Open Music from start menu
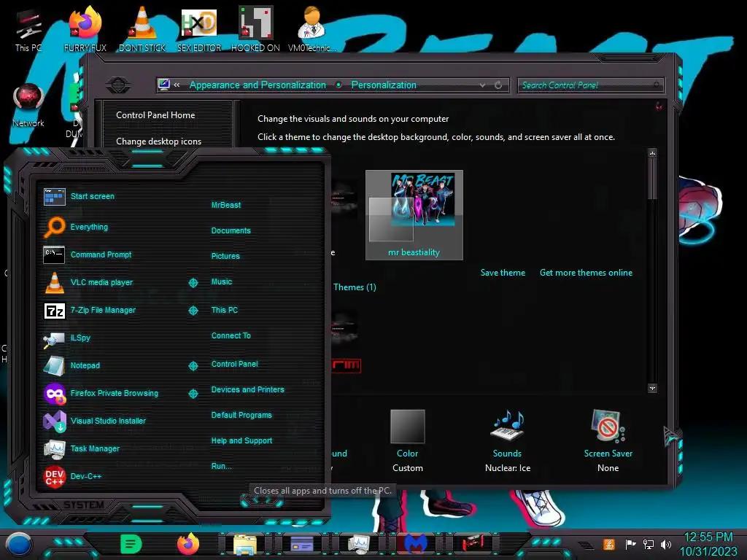Viewport: 747px width, 560px height. click(222, 281)
